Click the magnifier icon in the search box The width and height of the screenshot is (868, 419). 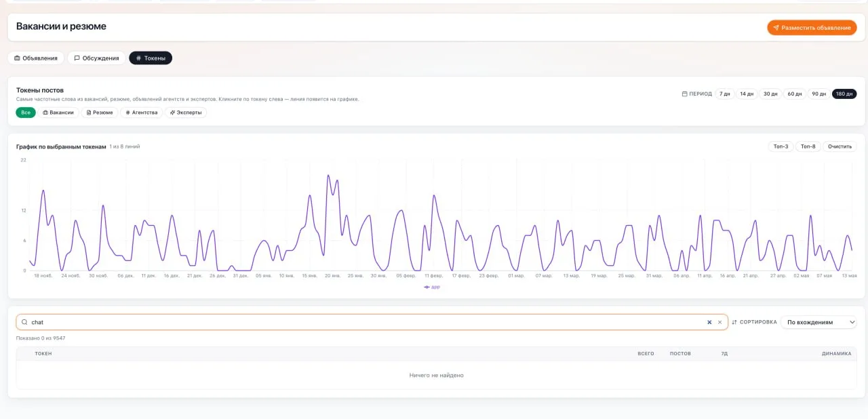24,323
